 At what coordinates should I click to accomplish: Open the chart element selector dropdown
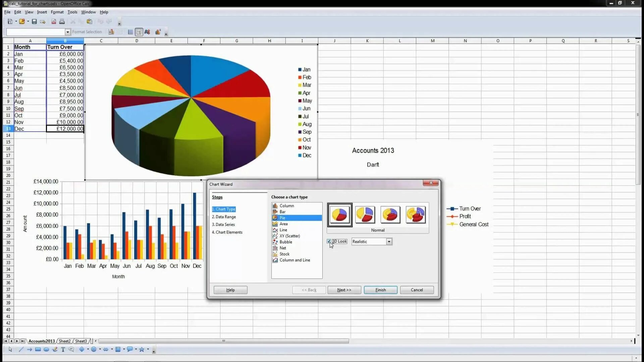click(67, 32)
